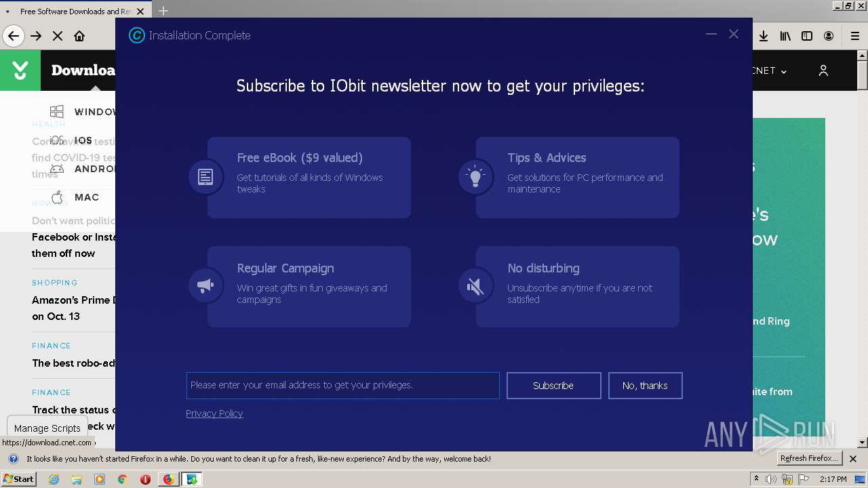The height and width of the screenshot is (488, 868).
Task: Open Windows Explorer folder from taskbar
Action: point(77,479)
